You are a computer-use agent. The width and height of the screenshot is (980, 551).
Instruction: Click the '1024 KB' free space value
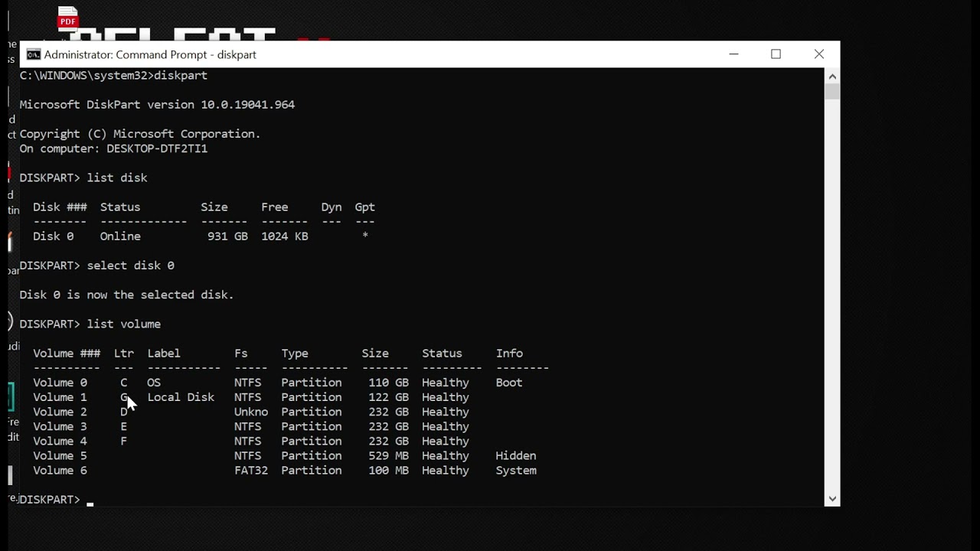(x=285, y=236)
